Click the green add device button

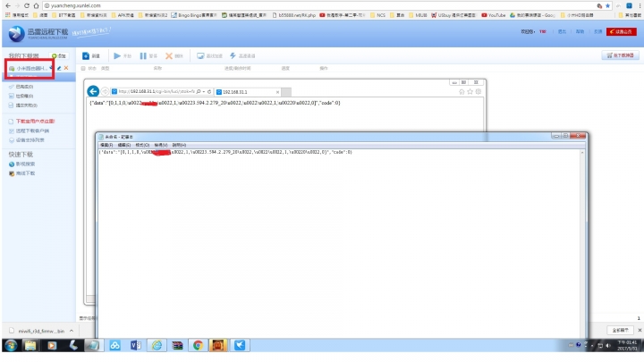coord(59,55)
